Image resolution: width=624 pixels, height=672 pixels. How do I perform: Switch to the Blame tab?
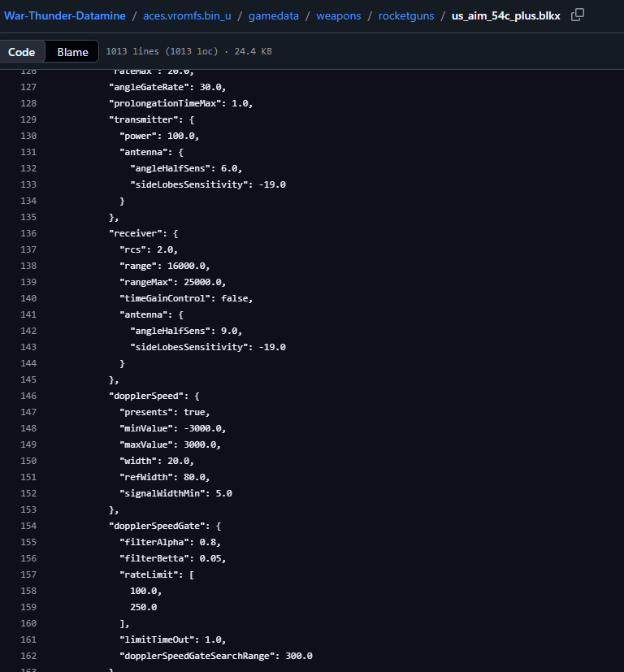click(x=72, y=52)
